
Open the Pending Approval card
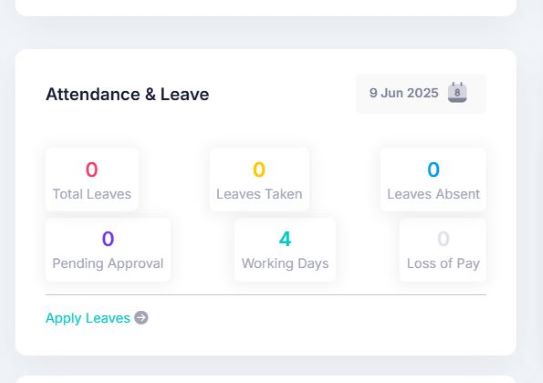coord(108,249)
